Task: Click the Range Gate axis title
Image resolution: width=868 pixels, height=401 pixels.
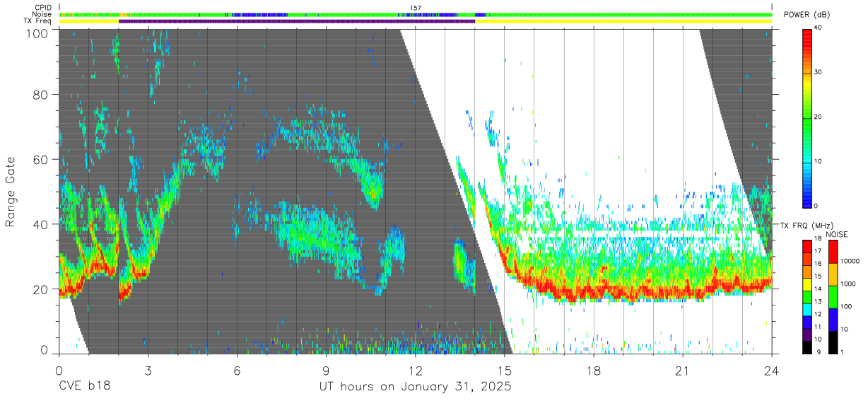Action: point(11,192)
